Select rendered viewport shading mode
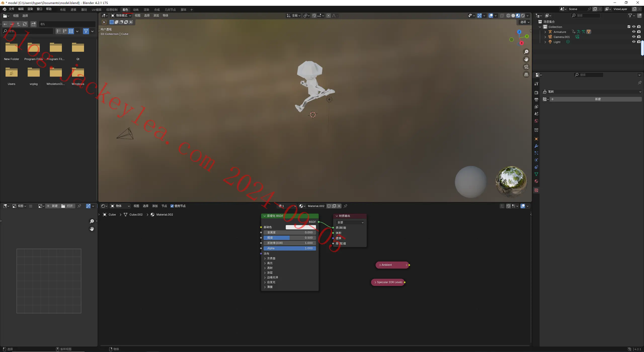644x352 pixels. 523,16
